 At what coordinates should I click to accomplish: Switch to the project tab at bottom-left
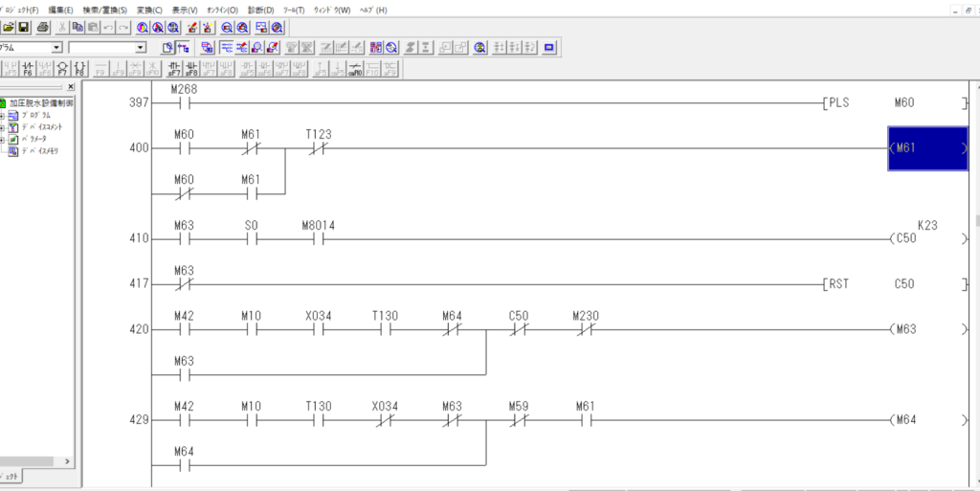coord(10,476)
